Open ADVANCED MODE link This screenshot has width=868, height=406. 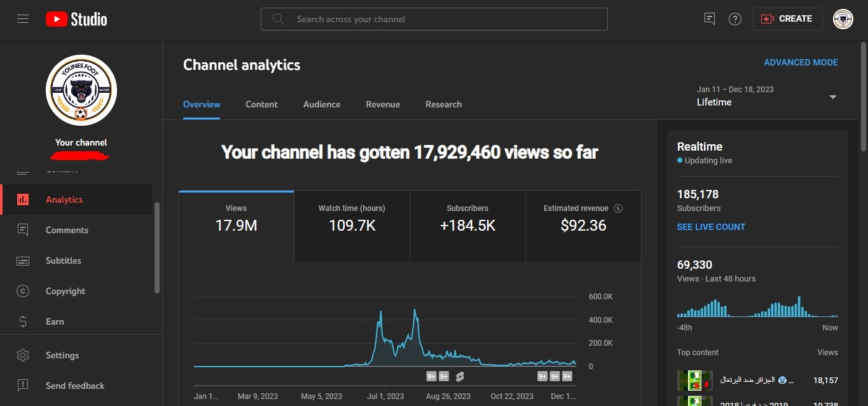[801, 62]
